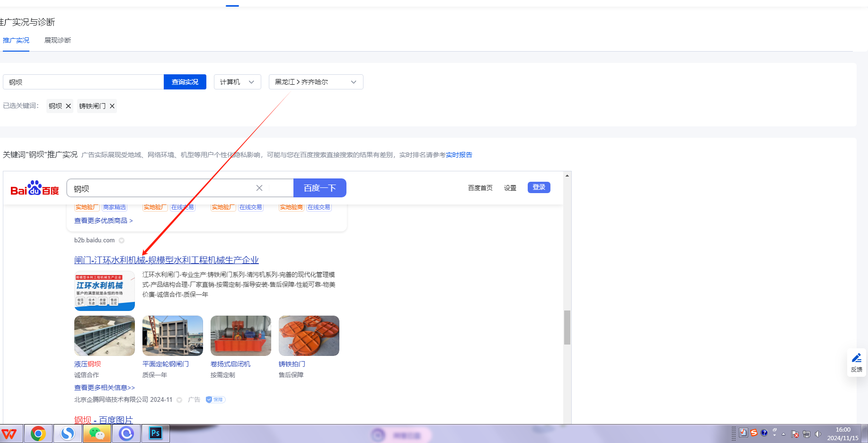
Task: Open the 实时报告 link
Action: pos(459,155)
